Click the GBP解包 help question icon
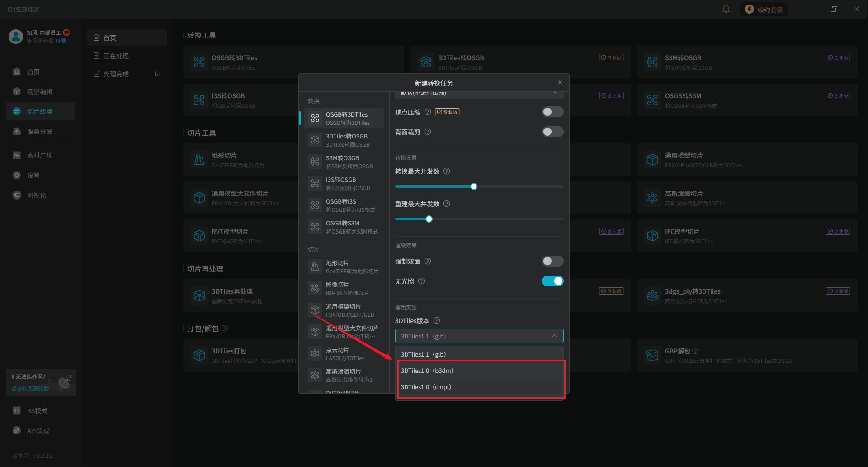Screen dimensions: 868x467 point(695,351)
